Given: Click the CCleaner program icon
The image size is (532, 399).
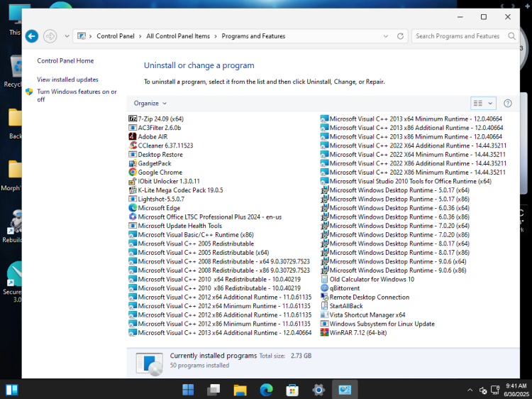Looking at the screenshot, I should (x=133, y=146).
